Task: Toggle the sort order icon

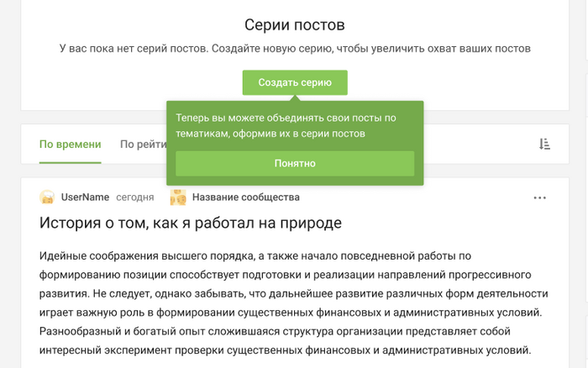Action: tap(544, 145)
